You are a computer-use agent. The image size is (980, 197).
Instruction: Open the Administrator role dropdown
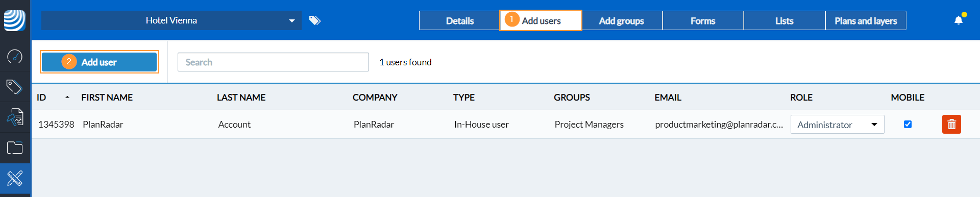click(x=837, y=125)
